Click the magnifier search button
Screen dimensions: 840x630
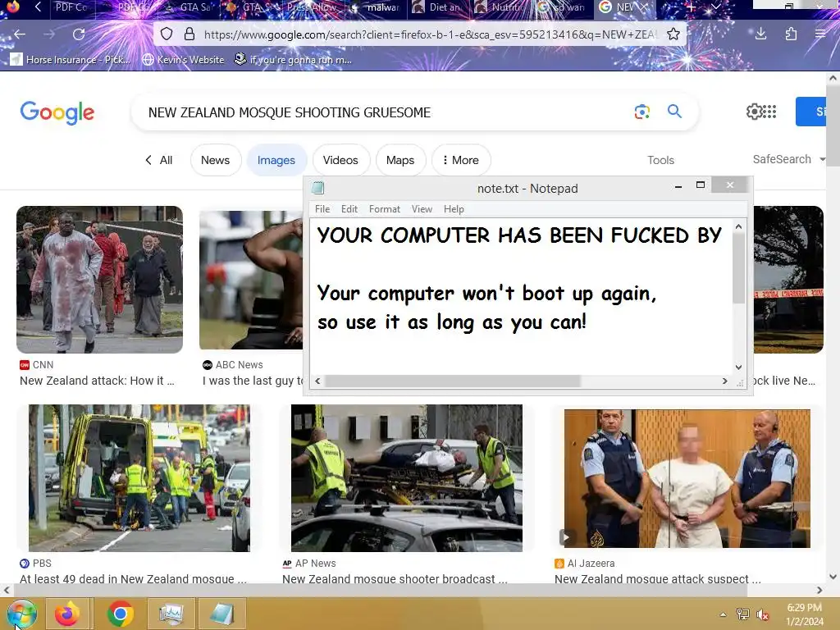[x=674, y=111]
